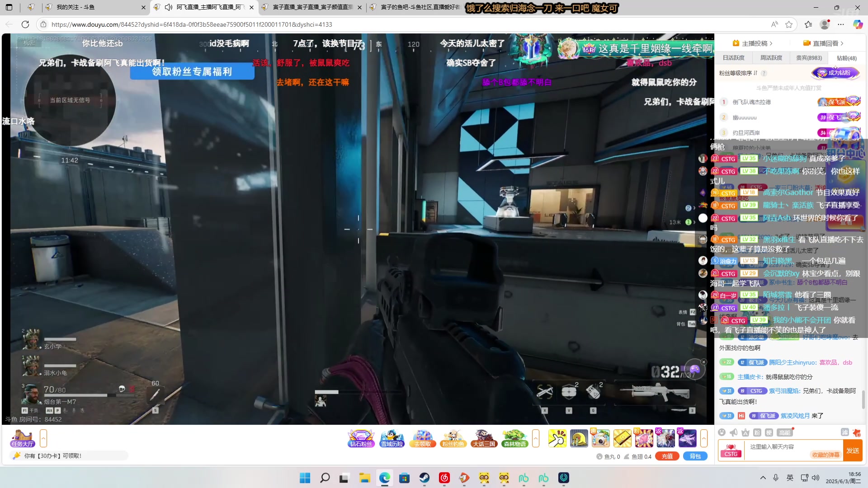Expand the gift list arrow
The height and width of the screenshot is (488, 868).
tap(704, 438)
